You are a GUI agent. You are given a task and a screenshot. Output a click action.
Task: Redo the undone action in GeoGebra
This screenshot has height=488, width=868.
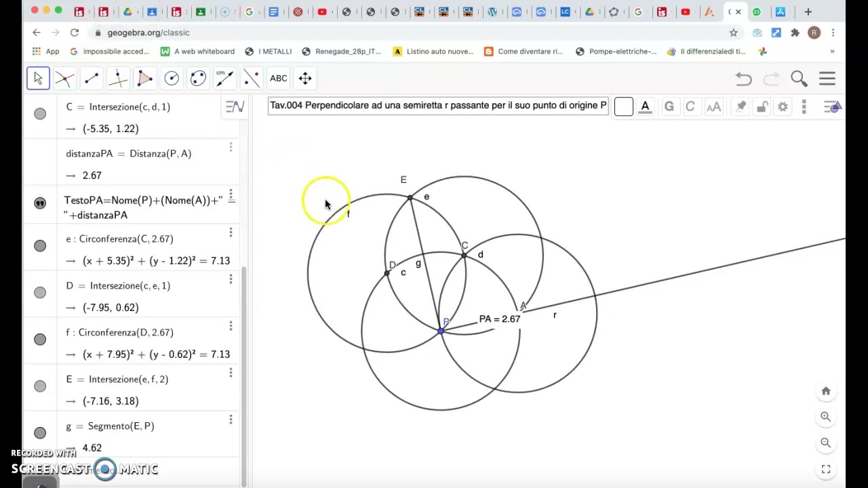pyautogui.click(x=771, y=79)
